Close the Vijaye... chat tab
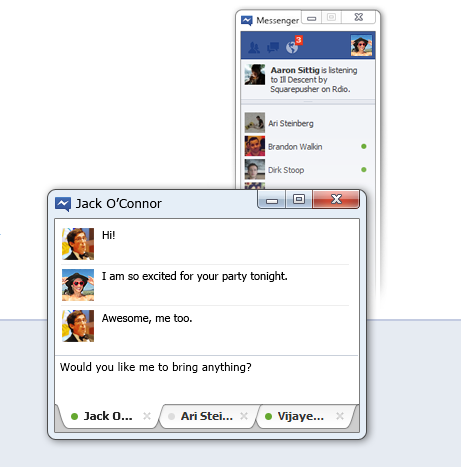 point(340,416)
